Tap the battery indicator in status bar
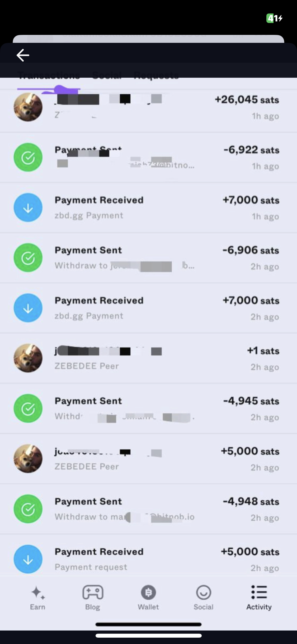The image size is (297, 644). 275,18
